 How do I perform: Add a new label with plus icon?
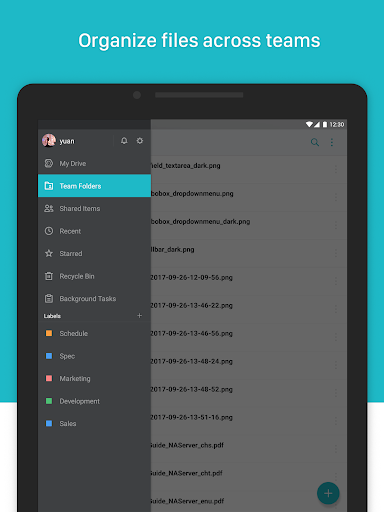139,315
